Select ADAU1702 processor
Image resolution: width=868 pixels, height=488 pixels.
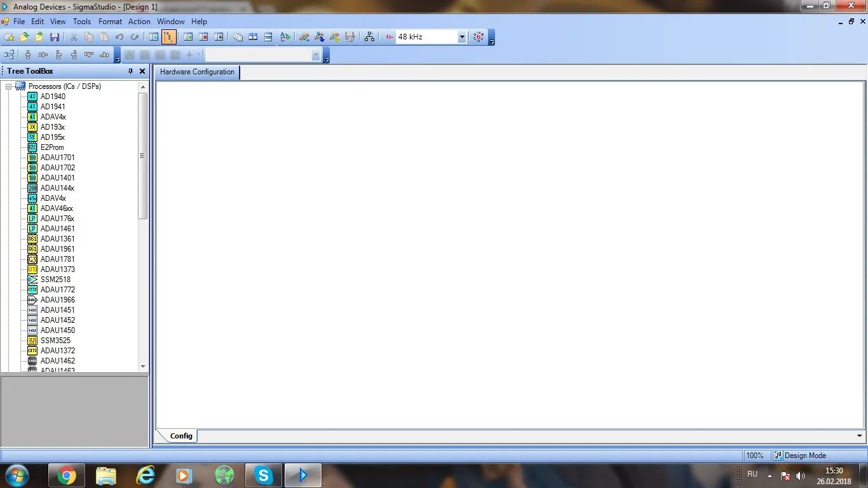58,168
